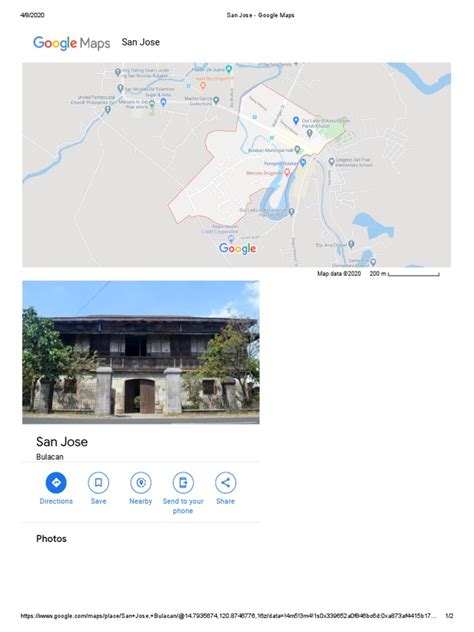Share this place via Share icon
This screenshot has height=632, width=474.
pyautogui.click(x=225, y=482)
